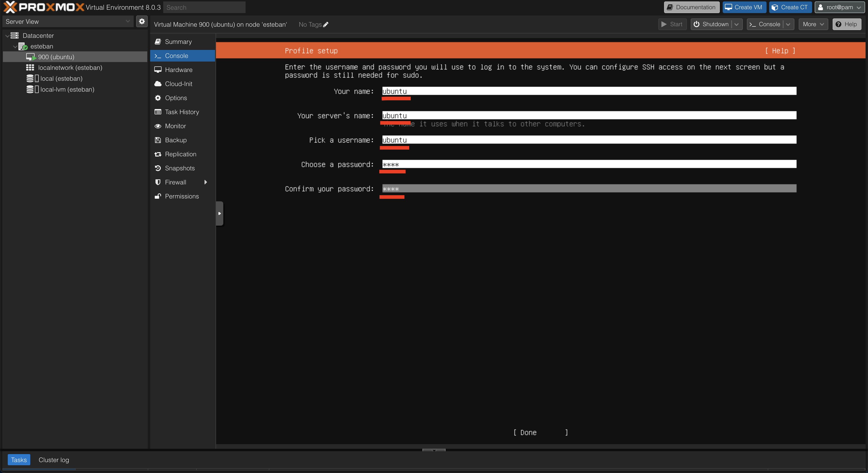Open the Options panel
The width and height of the screenshot is (868, 473).
(182, 98)
